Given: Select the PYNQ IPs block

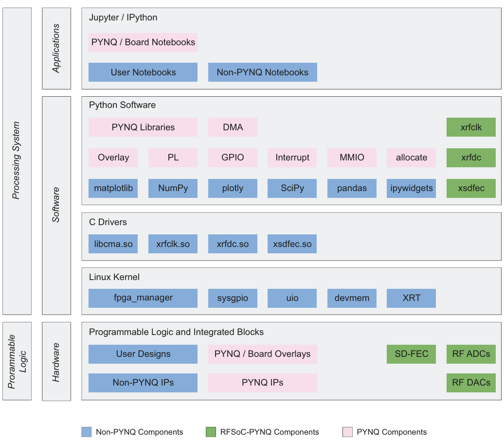Looking at the screenshot, I should 263,383.
